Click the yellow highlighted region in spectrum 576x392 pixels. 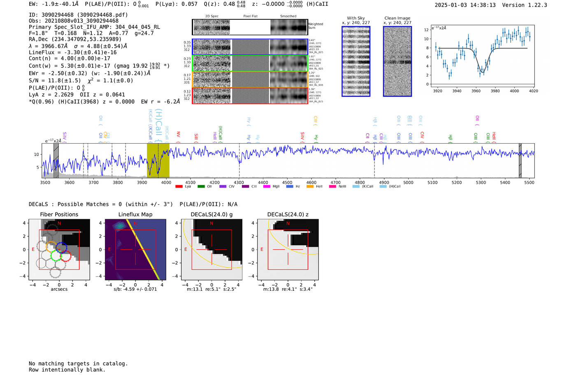click(x=158, y=160)
